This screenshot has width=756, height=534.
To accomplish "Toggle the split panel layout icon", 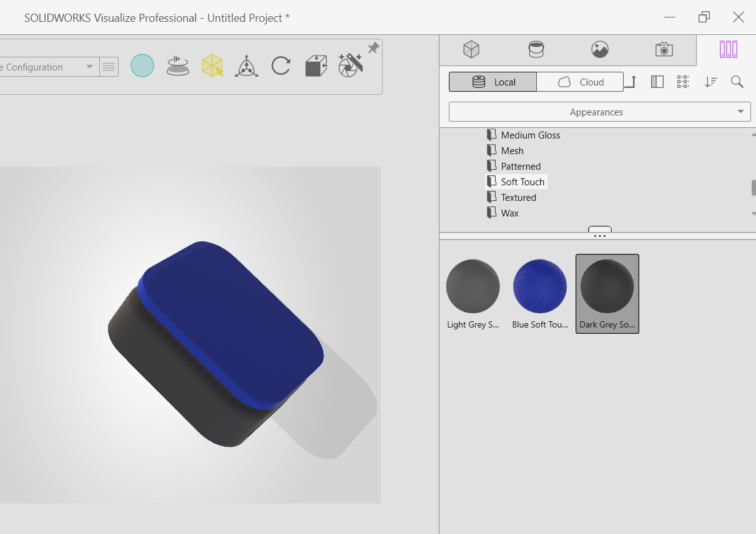I will pyautogui.click(x=657, y=82).
